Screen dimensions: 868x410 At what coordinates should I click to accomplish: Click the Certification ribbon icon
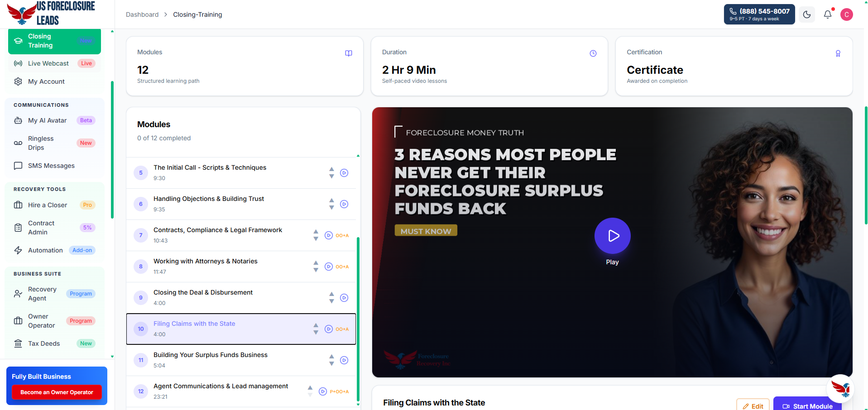tap(838, 53)
